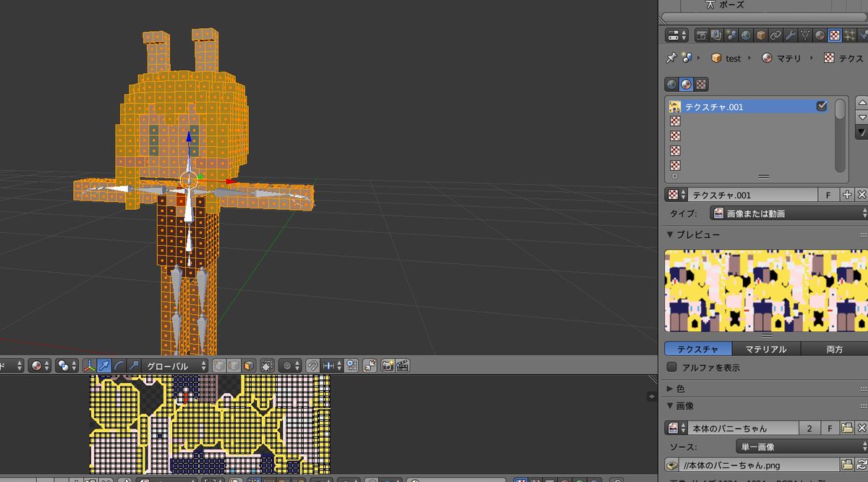Viewport: 868px width, 482px height.
Task: Click the texture preview thumbnail
Action: [x=765, y=290]
